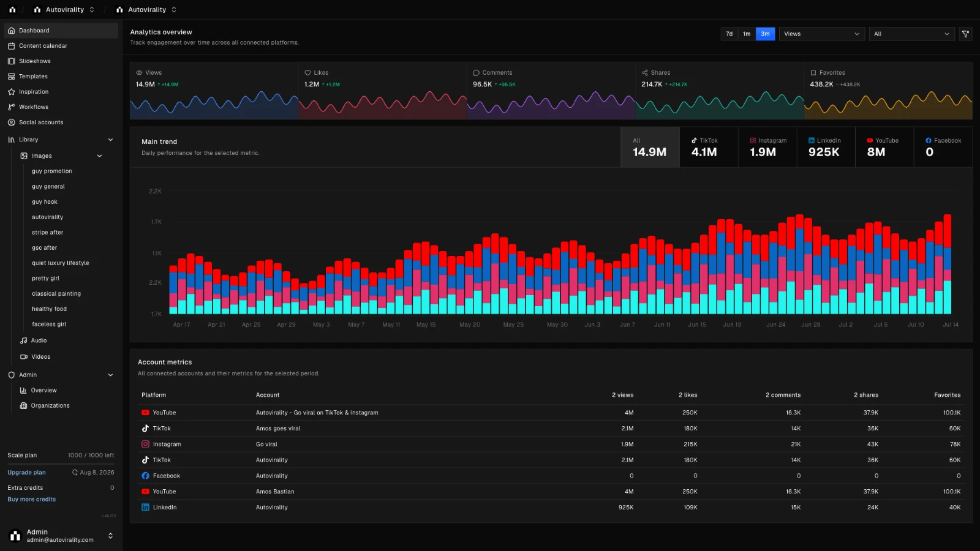Click the Upgrade plan link
980x551 pixels.
pyautogui.click(x=26, y=473)
